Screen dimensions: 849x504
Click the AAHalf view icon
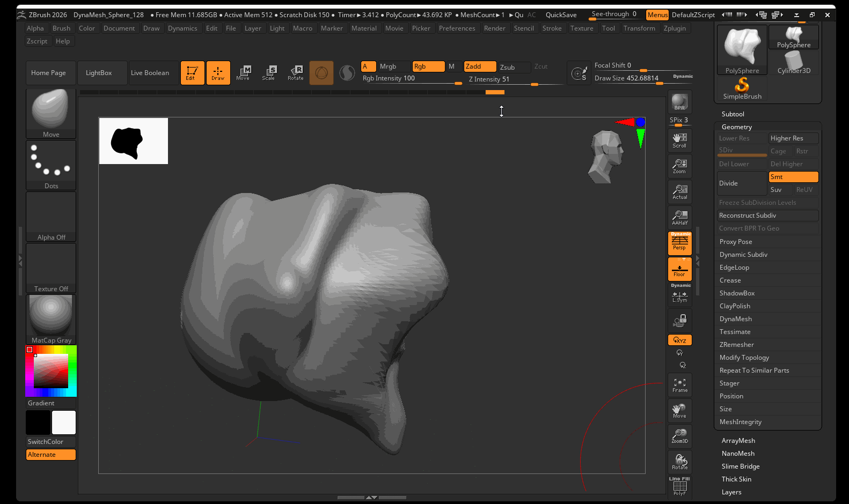pos(679,217)
